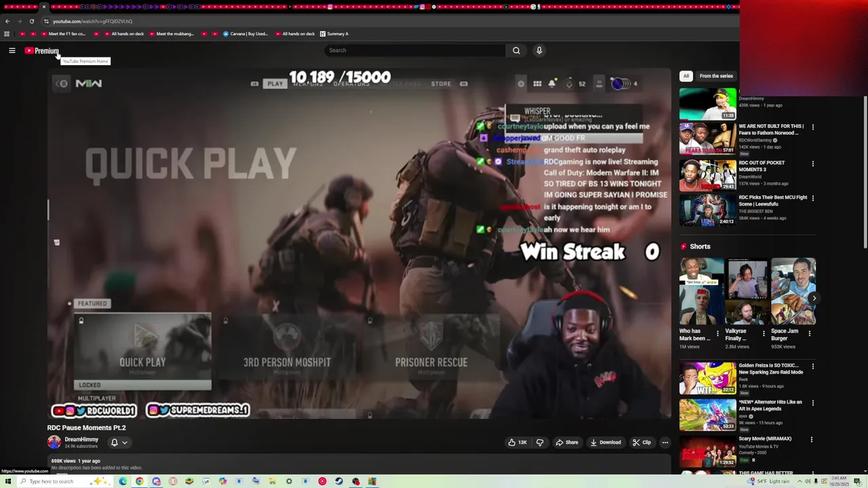Go back using the browser back arrow

pyautogui.click(x=7, y=21)
